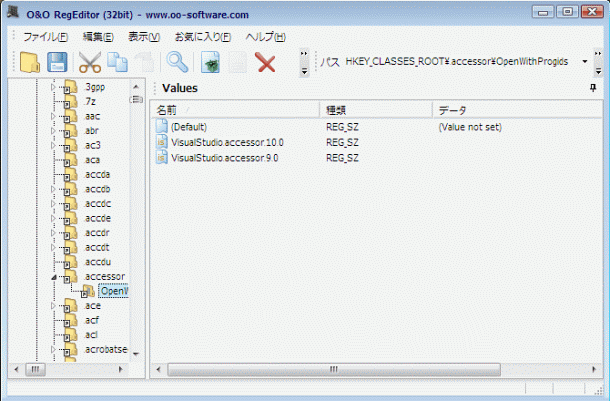Click the tree vertical scroll down arrow

tap(136, 354)
